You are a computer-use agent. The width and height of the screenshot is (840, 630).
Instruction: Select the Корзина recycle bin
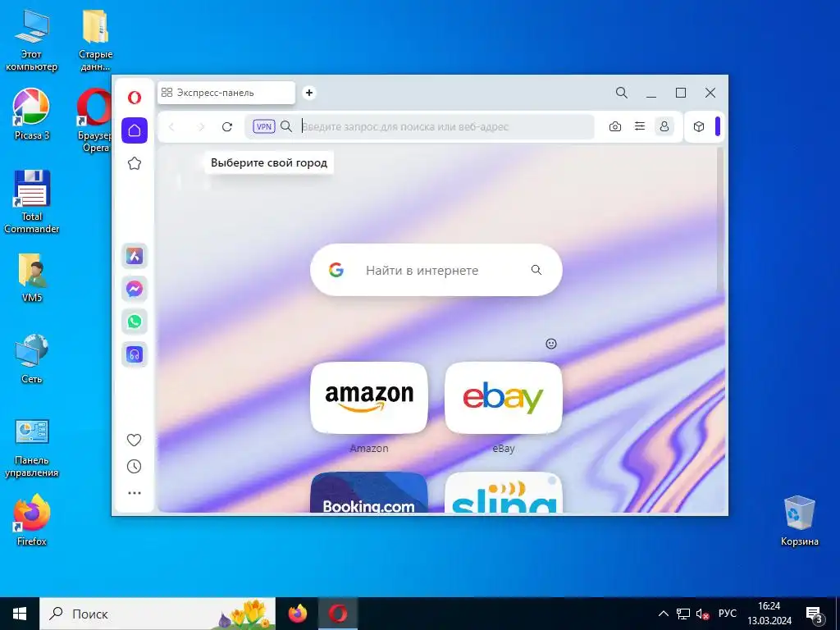[799, 521]
